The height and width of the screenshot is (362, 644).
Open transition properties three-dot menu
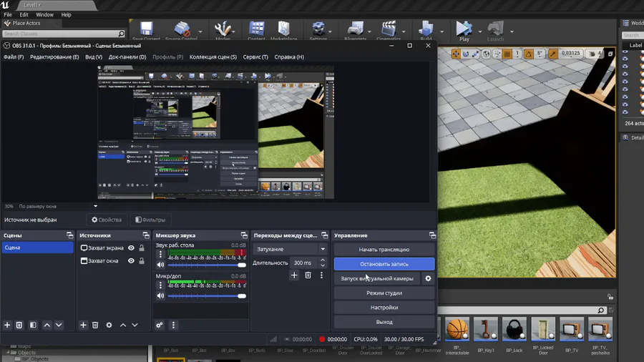coord(321,275)
